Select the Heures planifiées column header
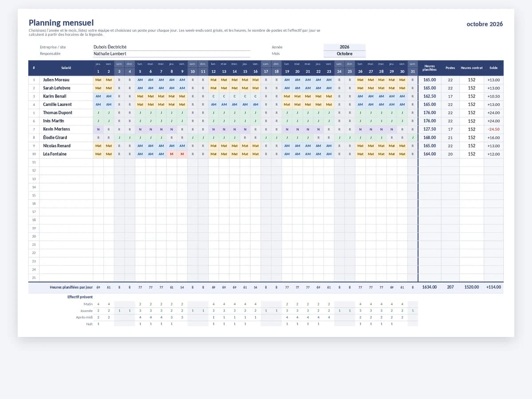Image resolution: width=532 pixels, height=399 pixels. [x=430, y=68]
